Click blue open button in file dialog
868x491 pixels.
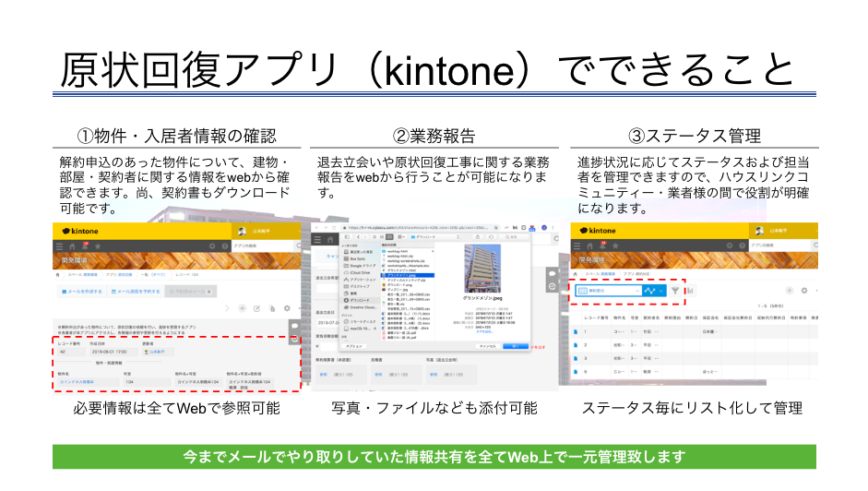pyautogui.click(x=516, y=346)
